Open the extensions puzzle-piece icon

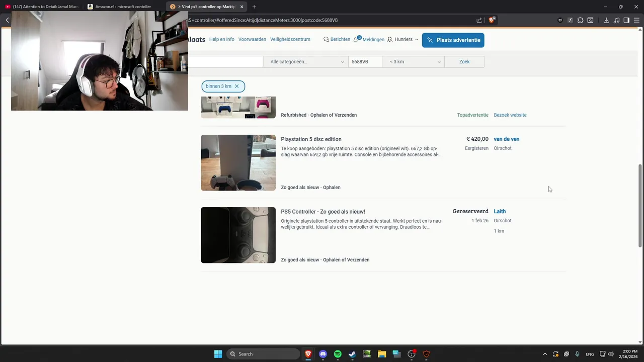580,20
